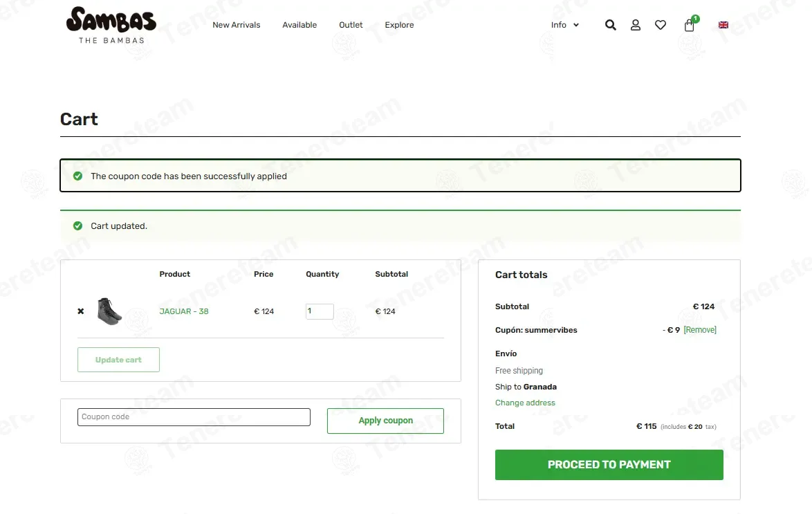Go to Sambas The Bambas logo home
The image size is (812, 514).
[111, 25]
